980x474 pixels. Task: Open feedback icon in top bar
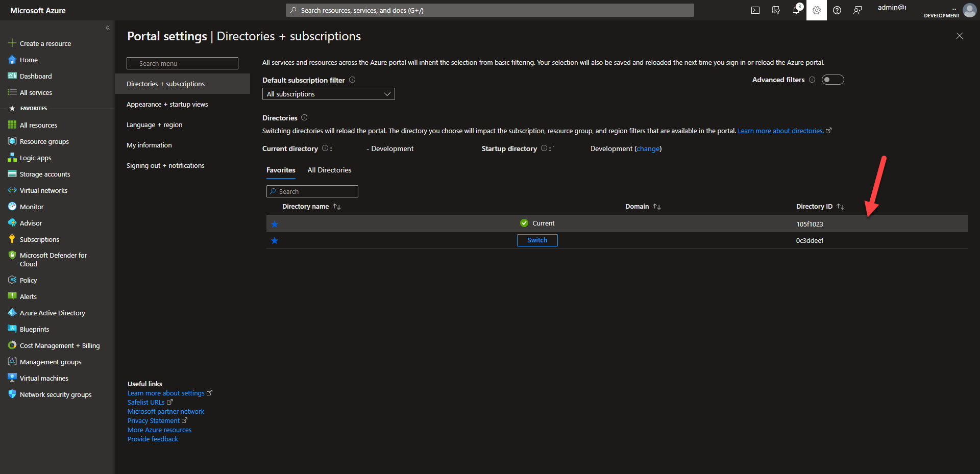coord(857,10)
